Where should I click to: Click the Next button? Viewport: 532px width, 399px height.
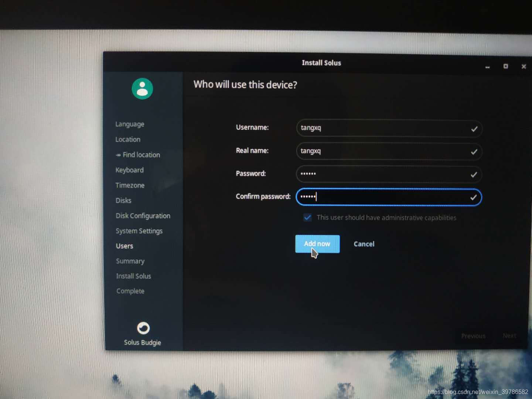509,335
